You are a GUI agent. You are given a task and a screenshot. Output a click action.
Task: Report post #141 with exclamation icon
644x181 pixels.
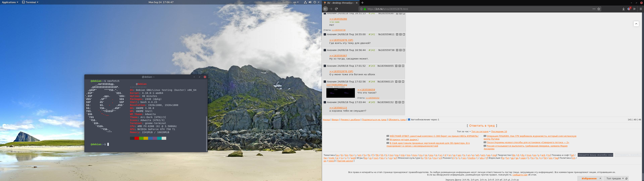400,35
